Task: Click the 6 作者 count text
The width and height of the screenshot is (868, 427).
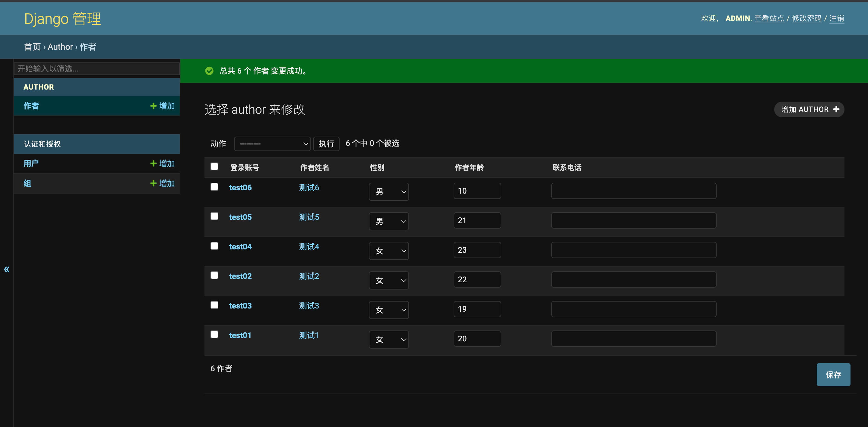Action: [x=221, y=369]
